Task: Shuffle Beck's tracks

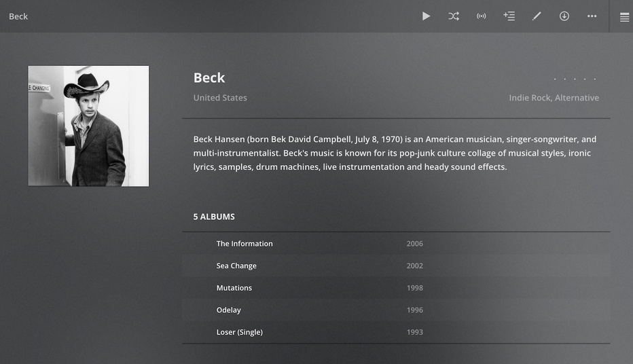Action: coord(454,16)
